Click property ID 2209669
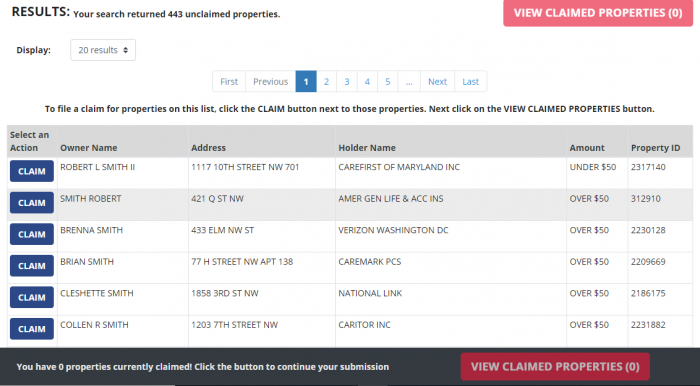 [648, 261]
